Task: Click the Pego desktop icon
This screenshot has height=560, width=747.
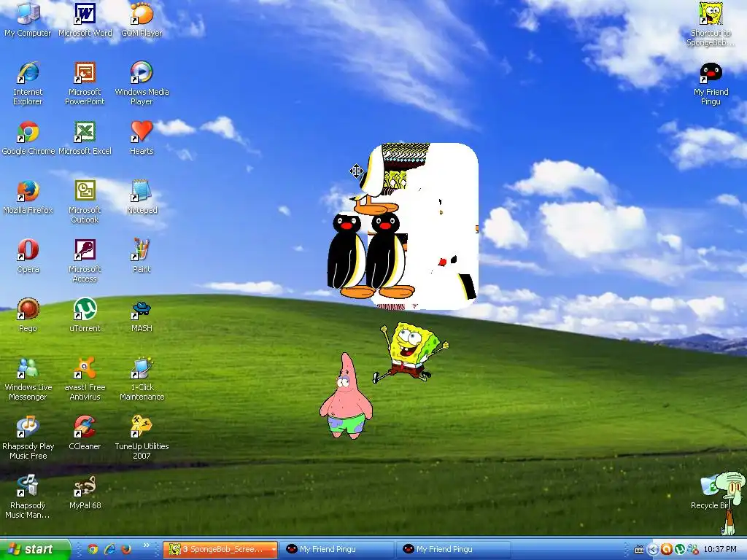Action: click(x=28, y=315)
